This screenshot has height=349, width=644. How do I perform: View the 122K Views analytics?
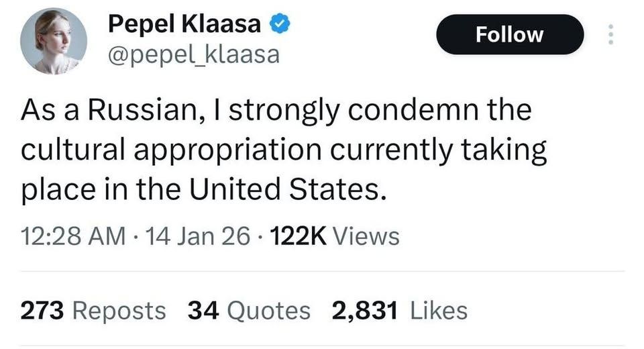pyautogui.click(x=333, y=236)
